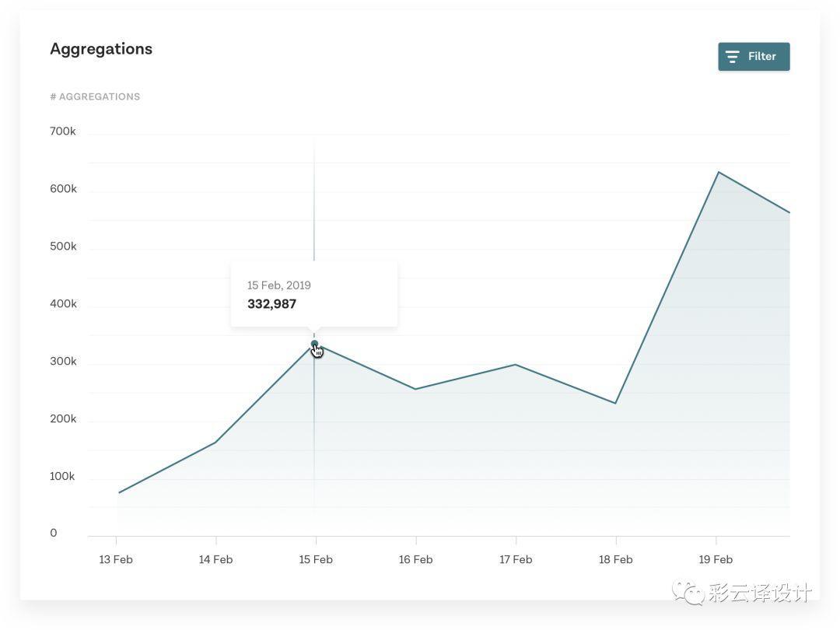Click the 16 Feb x-axis label

pos(415,559)
